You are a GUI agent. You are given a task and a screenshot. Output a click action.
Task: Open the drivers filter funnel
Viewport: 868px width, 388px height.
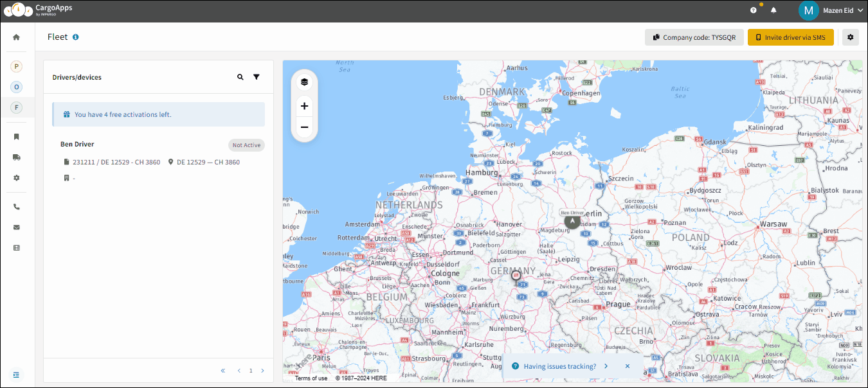[x=257, y=77]
